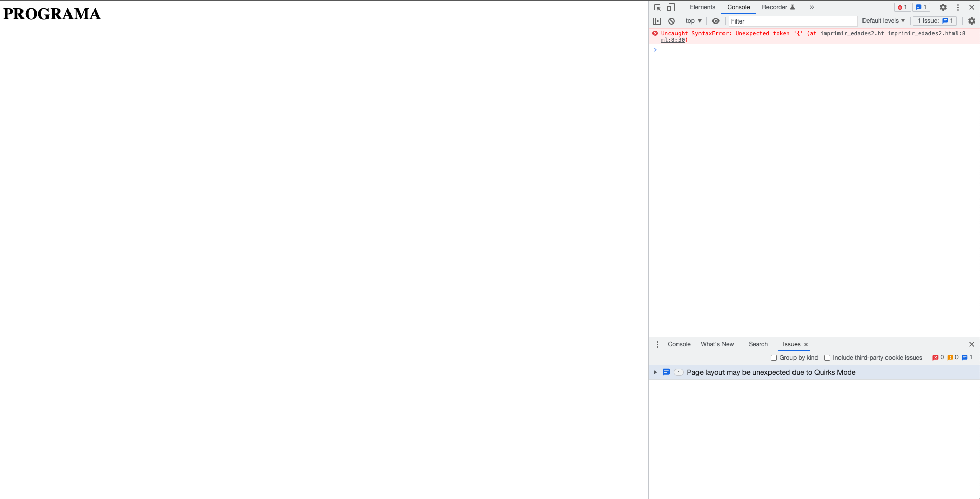Enable the Group by kind checkbox
The width and height of the screenshot is (980, 499).
(774, 358)
